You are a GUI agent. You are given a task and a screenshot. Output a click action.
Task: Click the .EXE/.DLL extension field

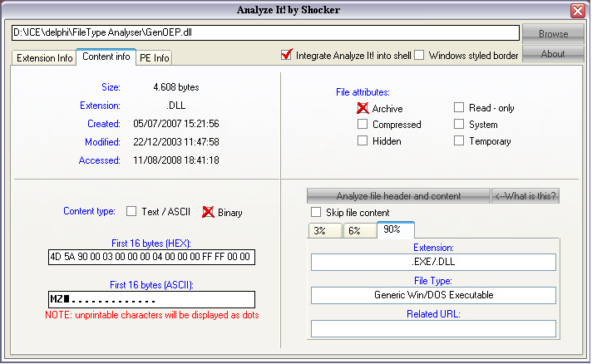(x=433, y=262)
